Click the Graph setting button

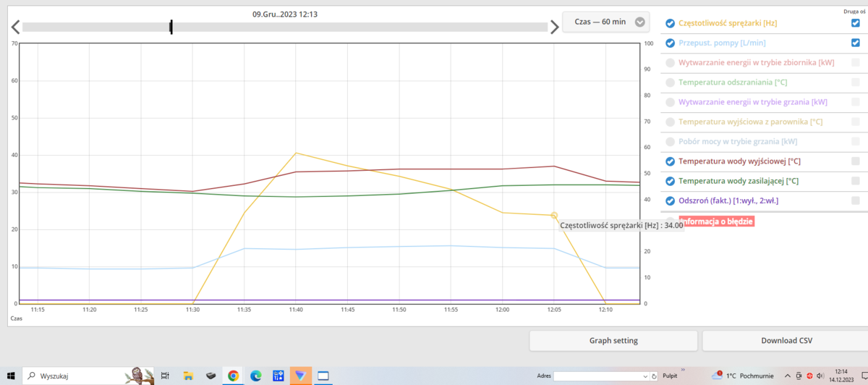tap(613, 340)
